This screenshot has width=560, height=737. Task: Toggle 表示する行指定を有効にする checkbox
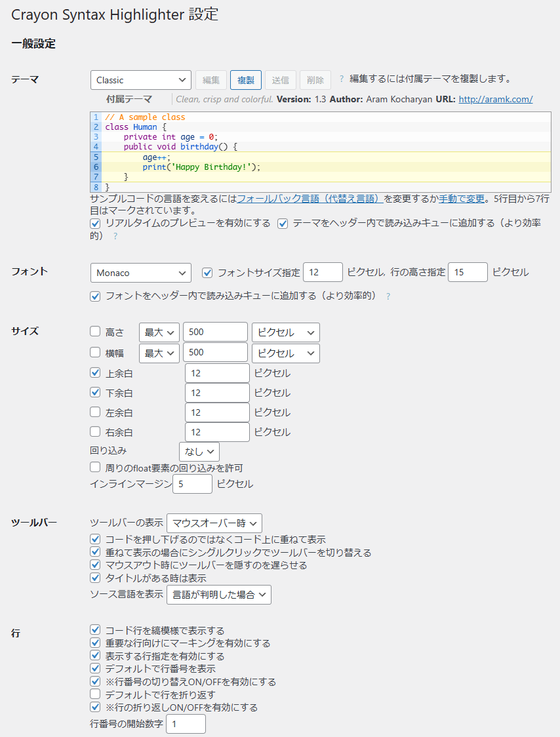point(96,655)
